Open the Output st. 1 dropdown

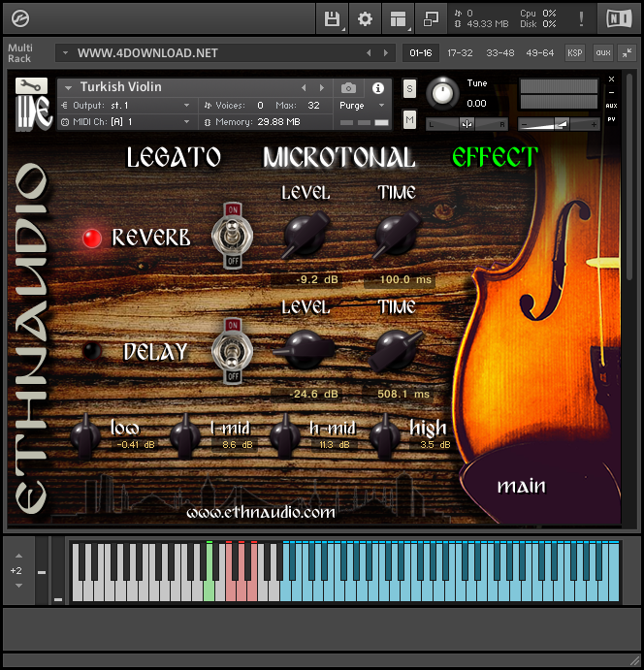click(187, 105)
